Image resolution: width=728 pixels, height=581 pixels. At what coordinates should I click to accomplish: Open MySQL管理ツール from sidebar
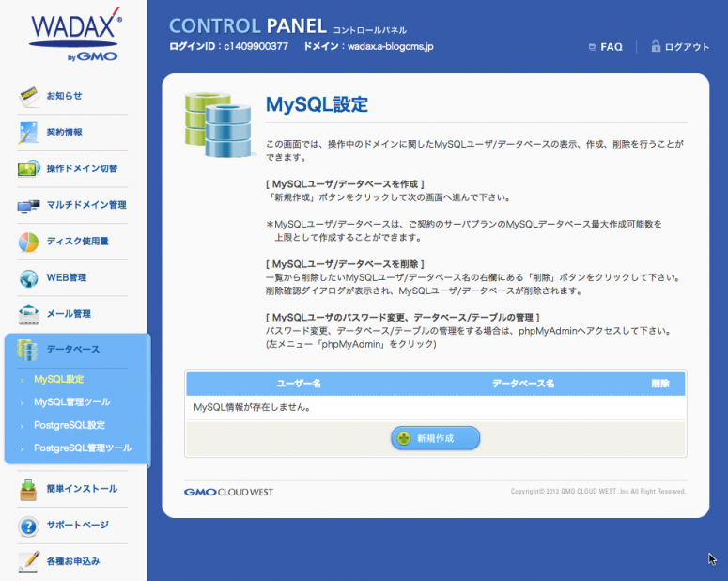(x=71, y=402)
